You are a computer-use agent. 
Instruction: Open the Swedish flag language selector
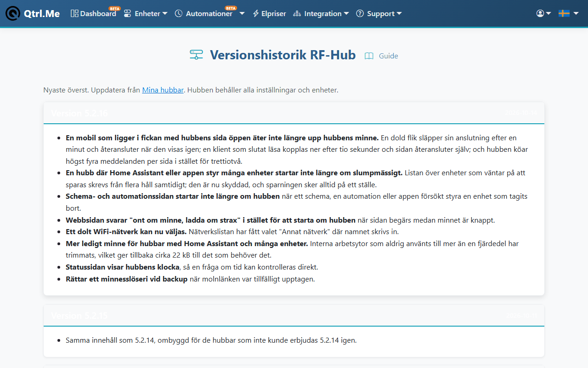point(568,13)
